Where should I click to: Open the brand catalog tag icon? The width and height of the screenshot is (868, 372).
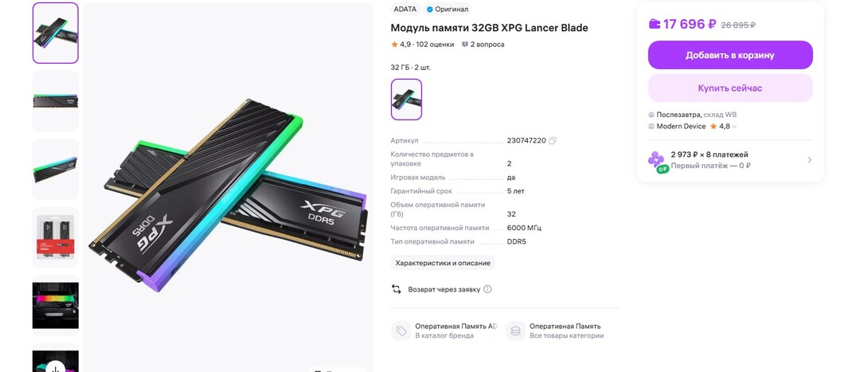(401, 331)
